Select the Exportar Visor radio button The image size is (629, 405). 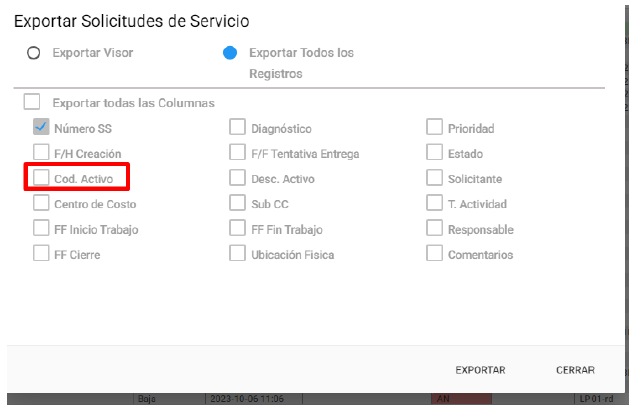tap(33, 53)
